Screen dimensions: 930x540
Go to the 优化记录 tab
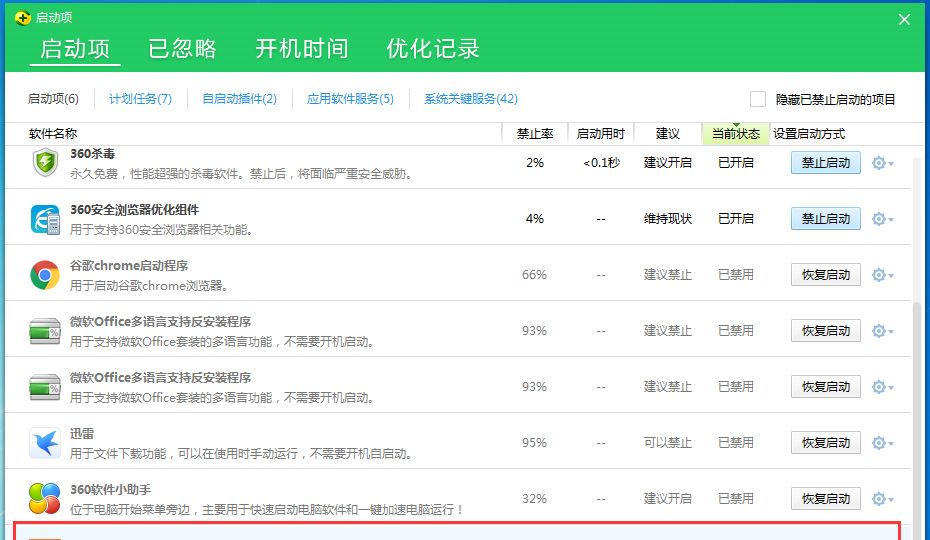tap(433, 49)
